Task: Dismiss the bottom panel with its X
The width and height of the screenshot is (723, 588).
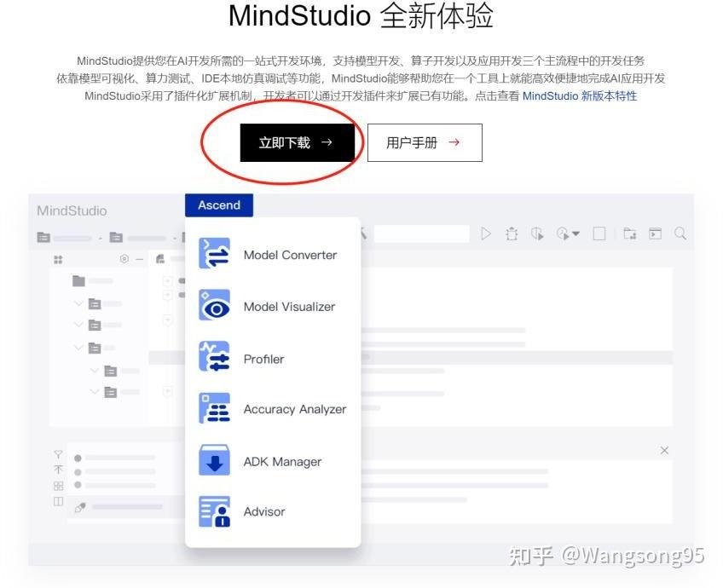Action: [664, 450]
